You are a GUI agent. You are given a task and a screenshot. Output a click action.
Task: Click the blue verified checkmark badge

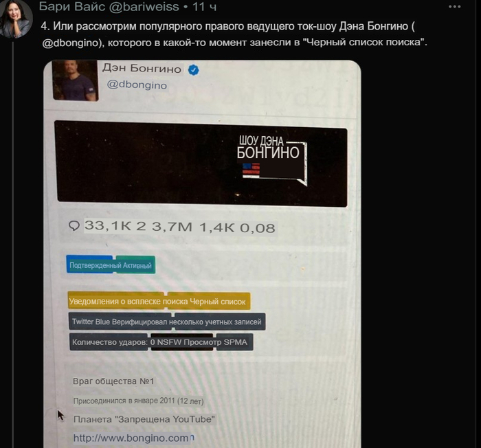click(x=193, y=70)
